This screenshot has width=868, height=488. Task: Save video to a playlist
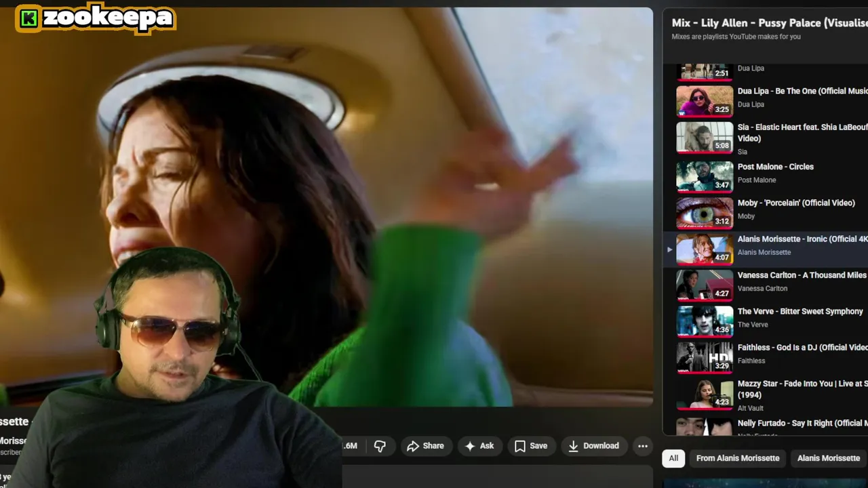[531, 446]
